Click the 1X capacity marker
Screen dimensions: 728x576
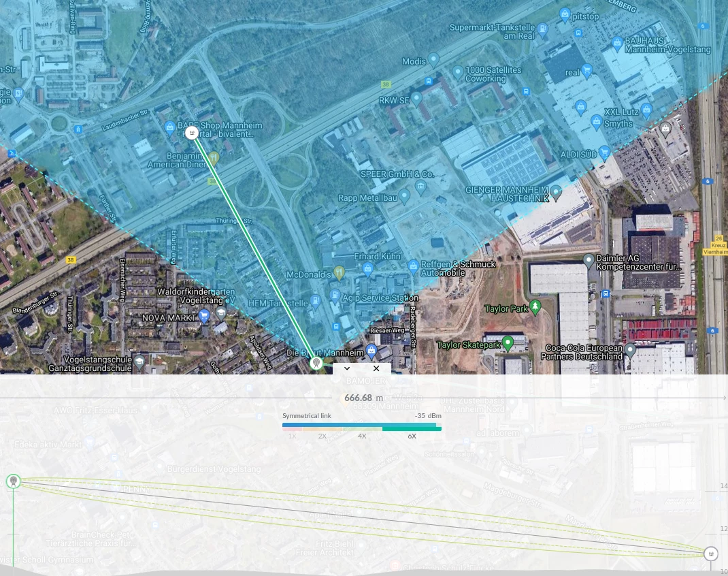(x=292, y=436)
